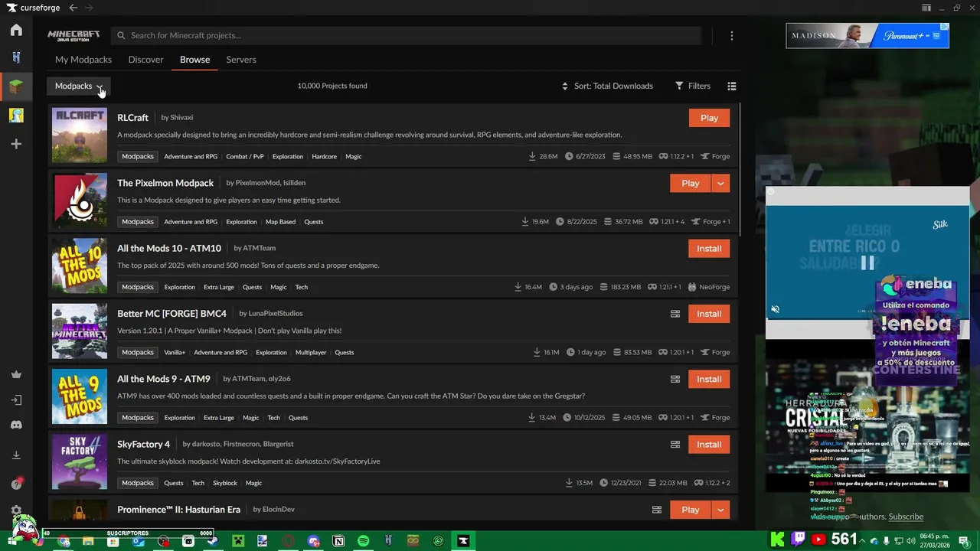Open the downloads arrow icon in sidebar
Viewport: 980px width, 551px height.
(16, 455)
